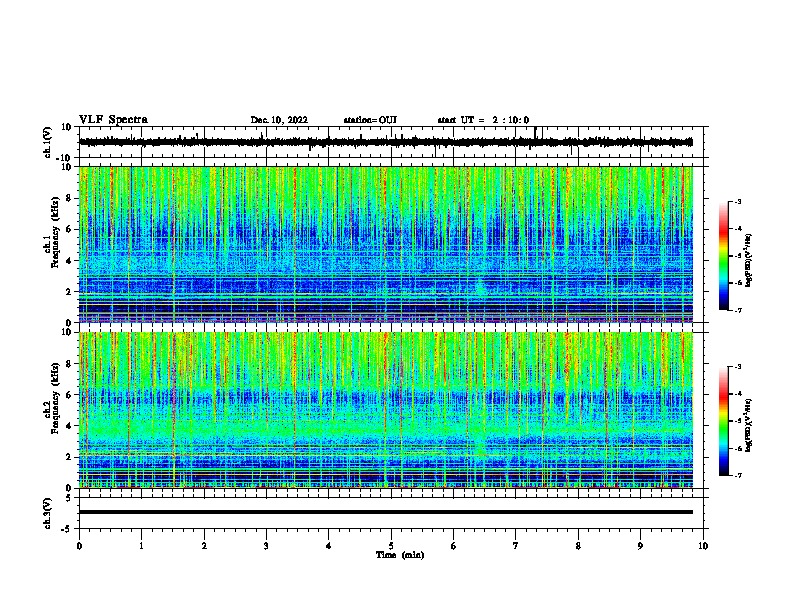This screenshot has height=612, width=792.
Task: Click the "VLF Spectra" plot title
Action: pyautogui.click(x=113, y=120)
